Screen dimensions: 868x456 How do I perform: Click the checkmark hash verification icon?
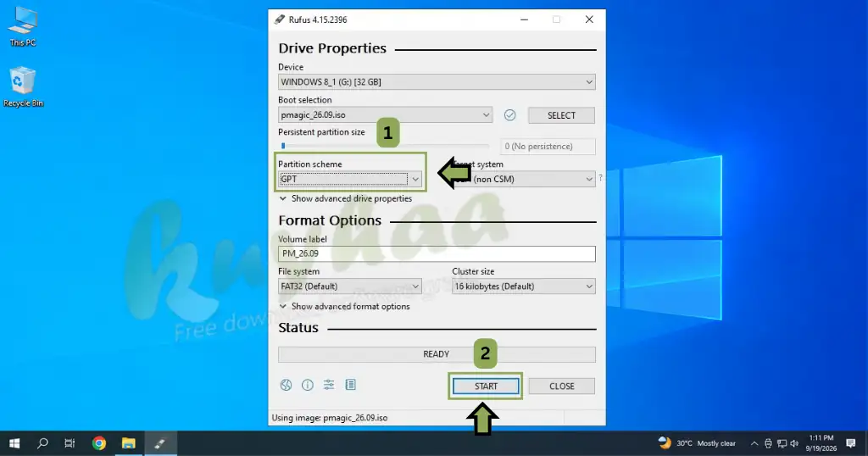(x=509, y=115)
